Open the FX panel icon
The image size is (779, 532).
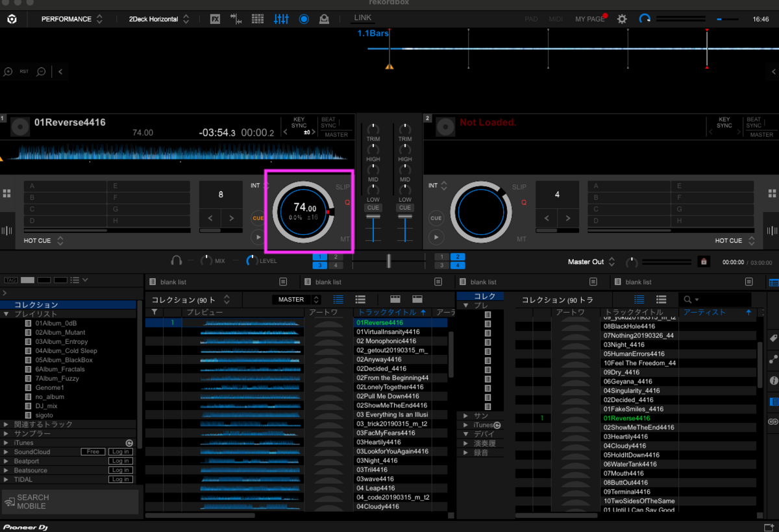point(215,19)
